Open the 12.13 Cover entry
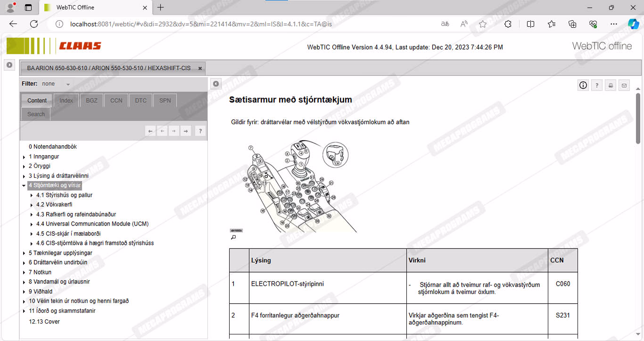The height and width of the screenshot is (341, 644). (44, 322)
